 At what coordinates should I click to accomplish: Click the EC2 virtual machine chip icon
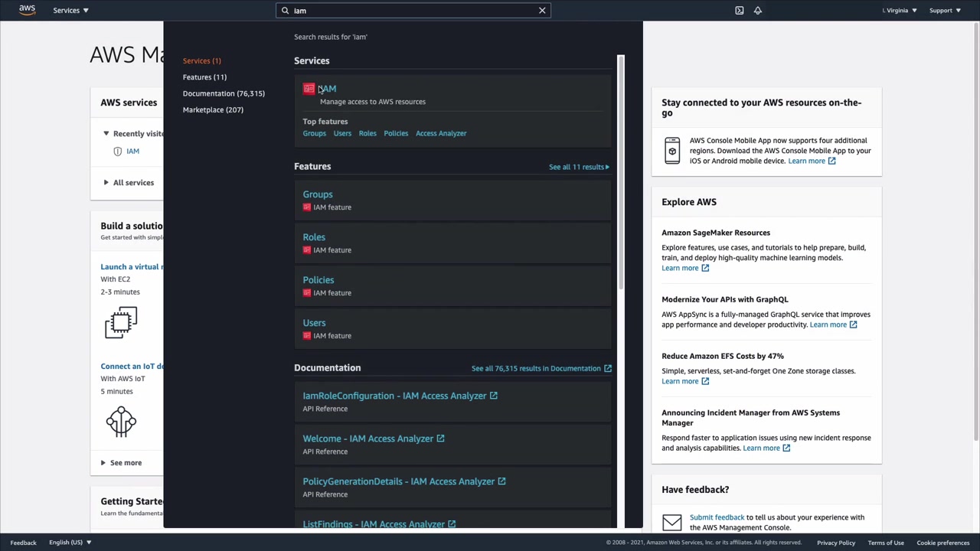(121, 323)
